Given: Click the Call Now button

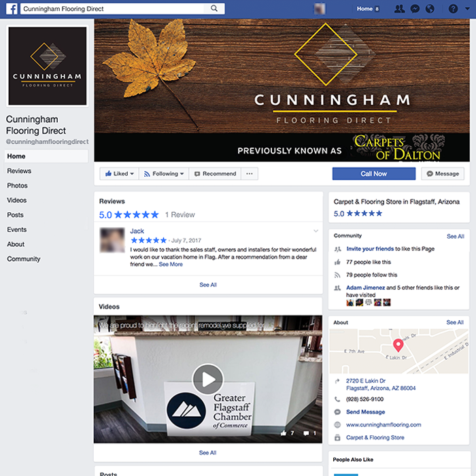Looking at the screenshot, I should click(374, 173).
